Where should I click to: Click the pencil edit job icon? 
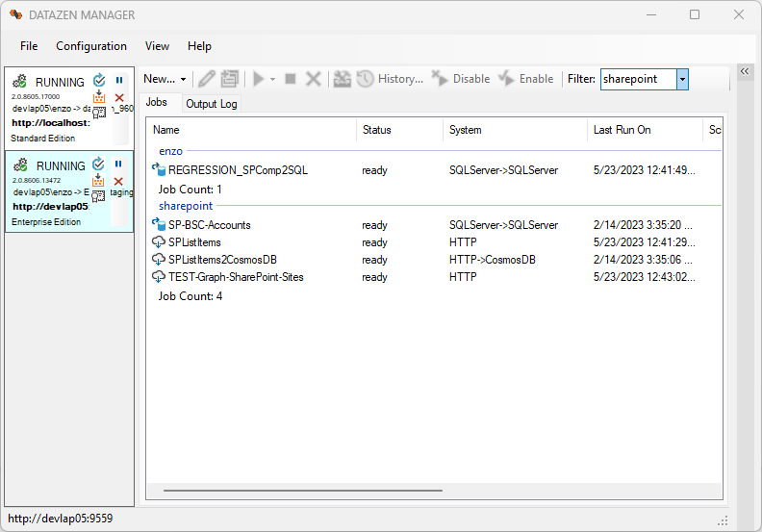pyautogui.click(x=206, y=79)
